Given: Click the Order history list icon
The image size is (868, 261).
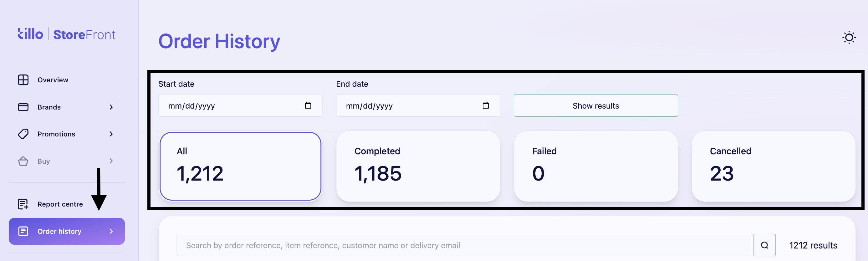Looking at the screenshot, I should [23, 231].
